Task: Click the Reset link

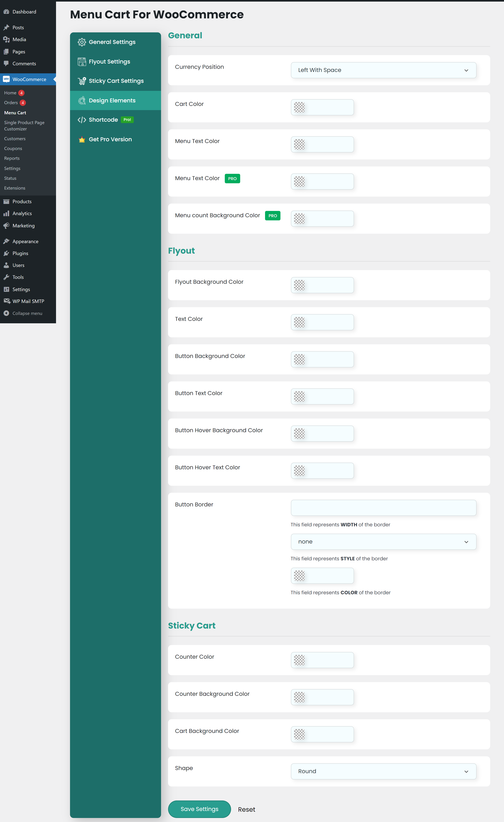Action: pyautogui.click(x=246, y=809)
